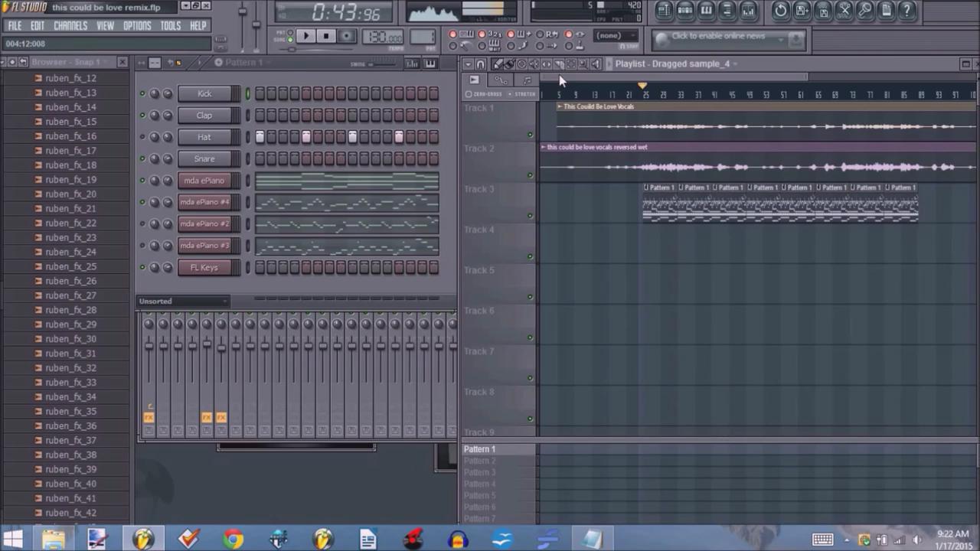
Task: Toggle Track 1 mute dot in Playlist
Action: click(x=531, y=135)
